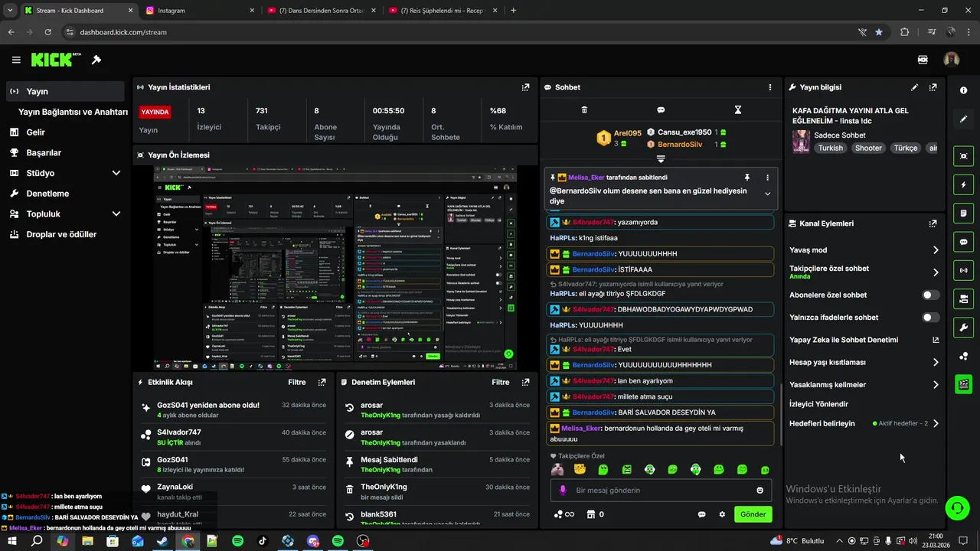The image size is (980, 551).
Task: Click Filtre in Etkinlik Akışı panel
Action: pos(297,382)
